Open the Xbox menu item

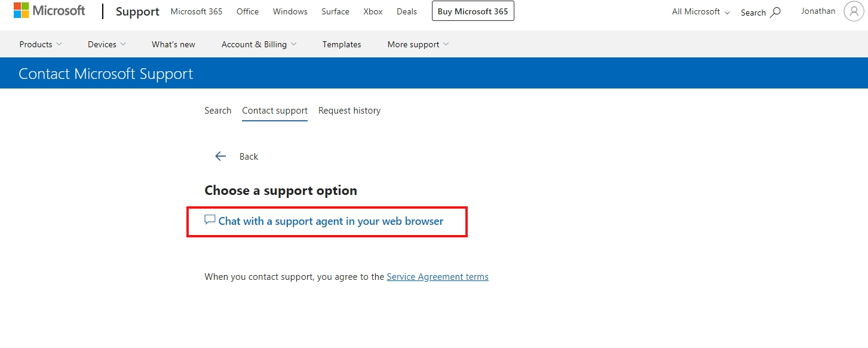point(373,11)
